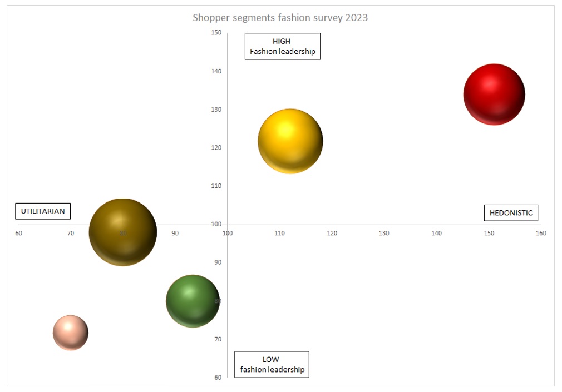
Task: Select the green bubble data point
Action: pyautogui.click(x=193, y=301)
